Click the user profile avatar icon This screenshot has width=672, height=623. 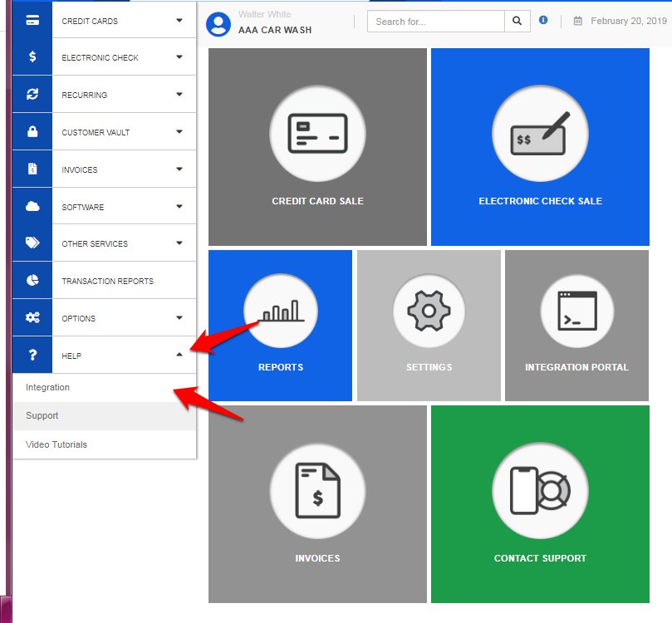[218, 24]
